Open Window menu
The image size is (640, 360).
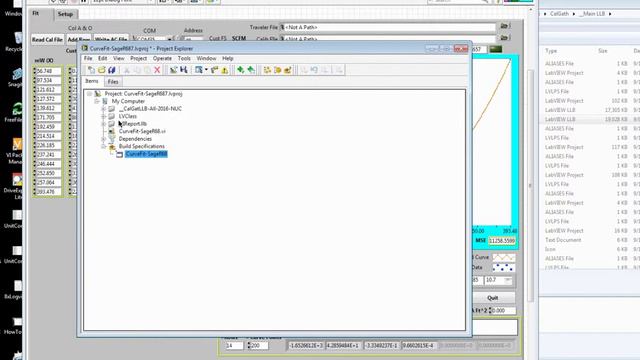coord(206,58)
